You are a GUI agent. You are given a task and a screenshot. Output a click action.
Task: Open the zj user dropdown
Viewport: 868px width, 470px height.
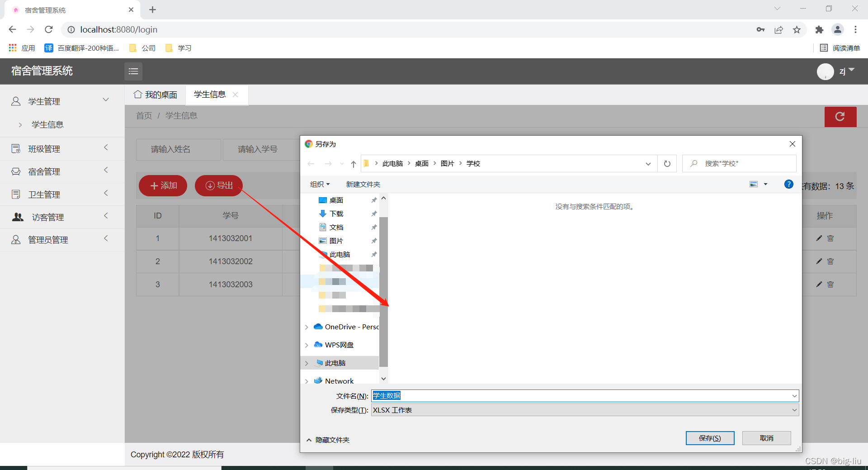coord(846,71)
